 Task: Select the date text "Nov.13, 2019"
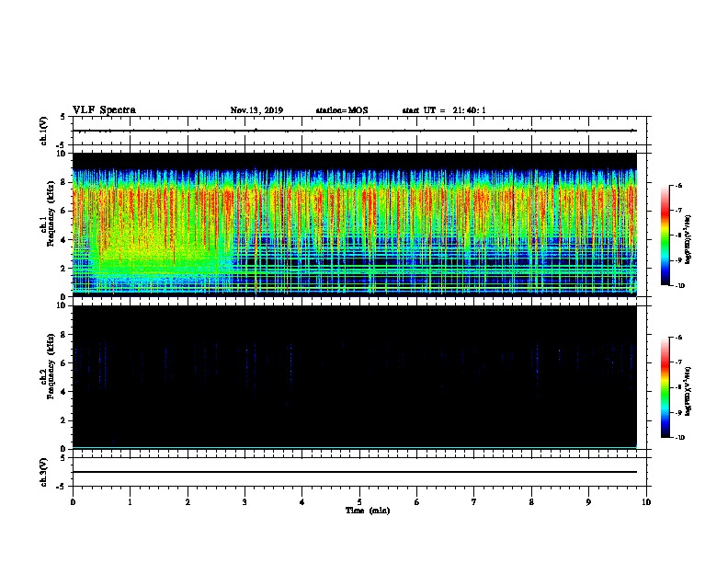[256, 110]
